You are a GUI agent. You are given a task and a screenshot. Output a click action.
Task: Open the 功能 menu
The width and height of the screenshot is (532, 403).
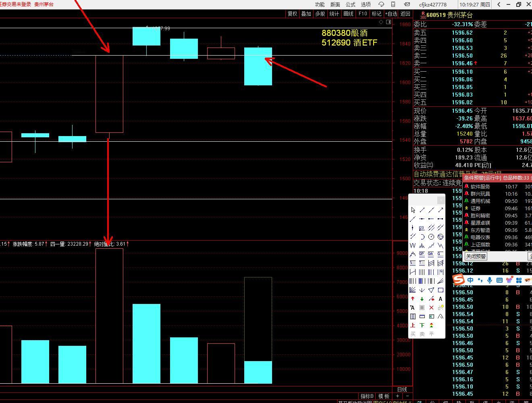coord(320,4)
